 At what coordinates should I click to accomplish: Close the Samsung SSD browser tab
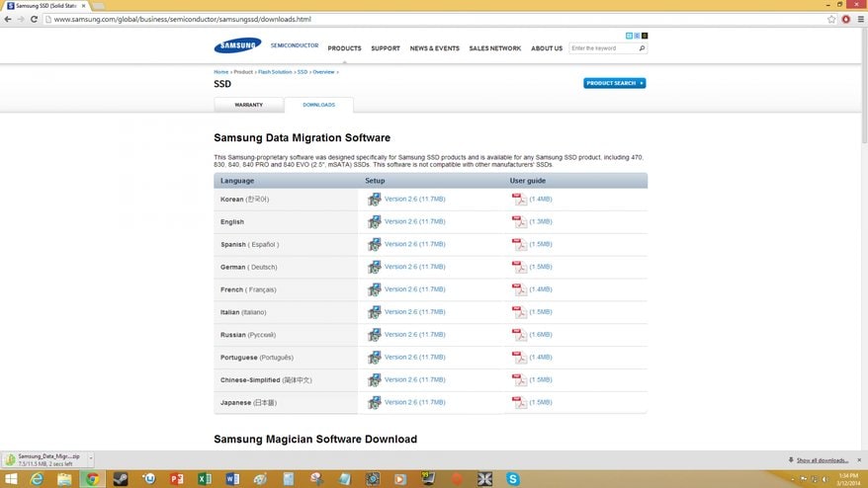pos(84,6)
